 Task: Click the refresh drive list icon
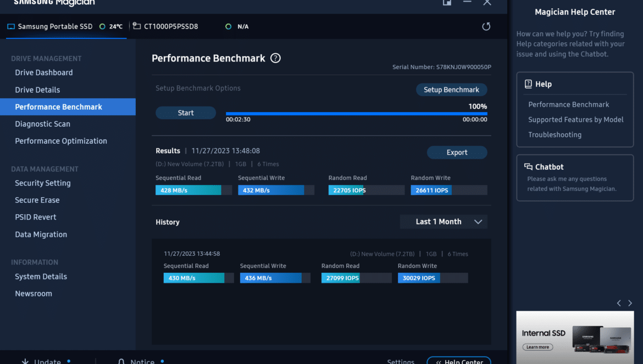[x=486, y=26]
